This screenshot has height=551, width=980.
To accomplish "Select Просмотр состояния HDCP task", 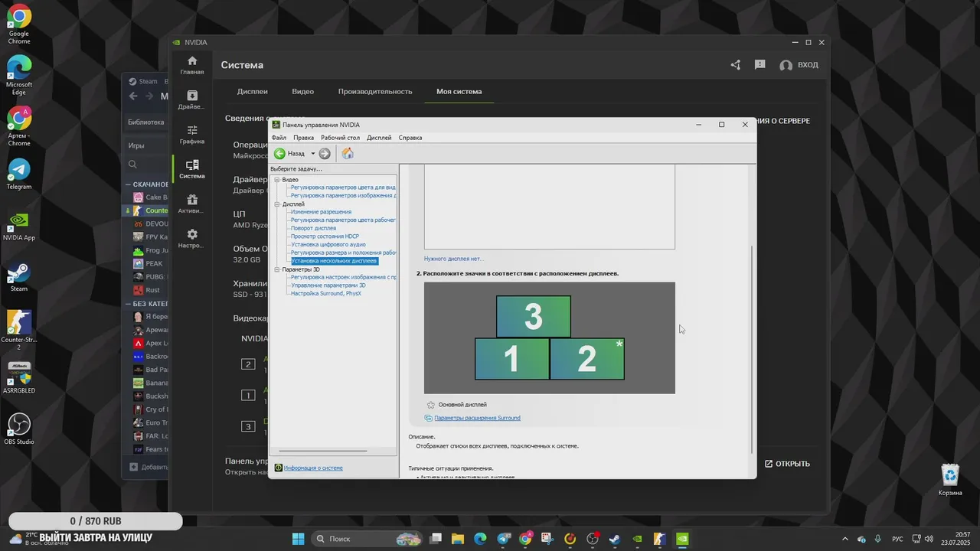I will pyautogui.click(x=325, y=236).
